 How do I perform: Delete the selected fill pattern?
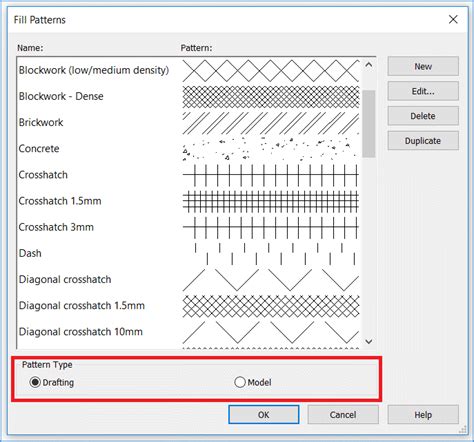pos(423,116)
